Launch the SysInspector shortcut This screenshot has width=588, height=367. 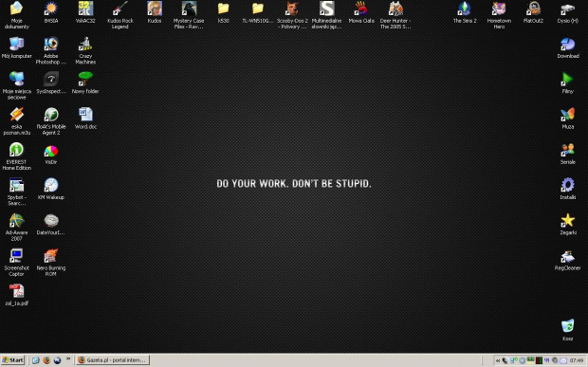point(51,83)
